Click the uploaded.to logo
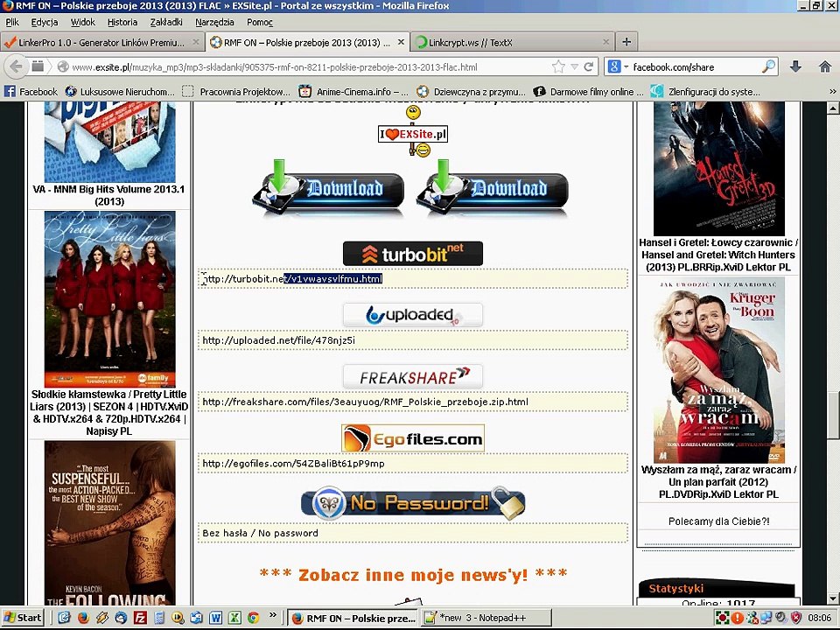 pyautogui.click(x=412, y=315)
